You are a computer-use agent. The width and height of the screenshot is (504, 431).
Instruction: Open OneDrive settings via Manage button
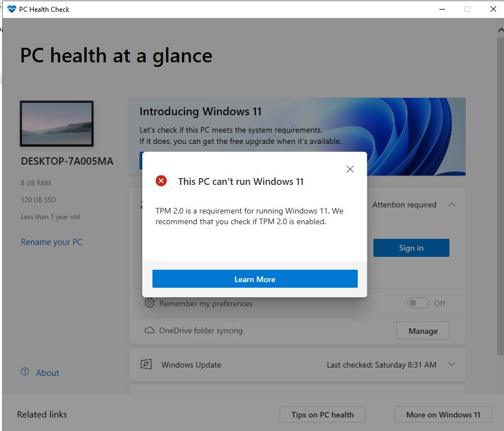pyautogui.click(x=422, y=330)
